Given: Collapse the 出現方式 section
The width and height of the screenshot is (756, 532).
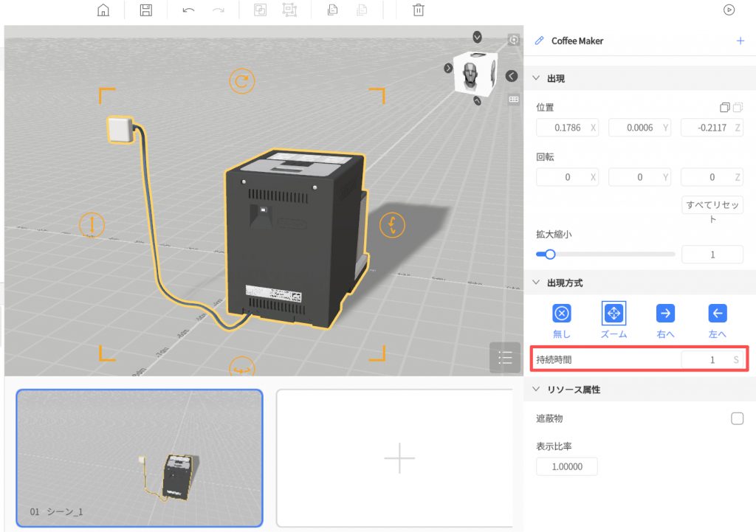Looking at the screenshot, I should point(537,283).
